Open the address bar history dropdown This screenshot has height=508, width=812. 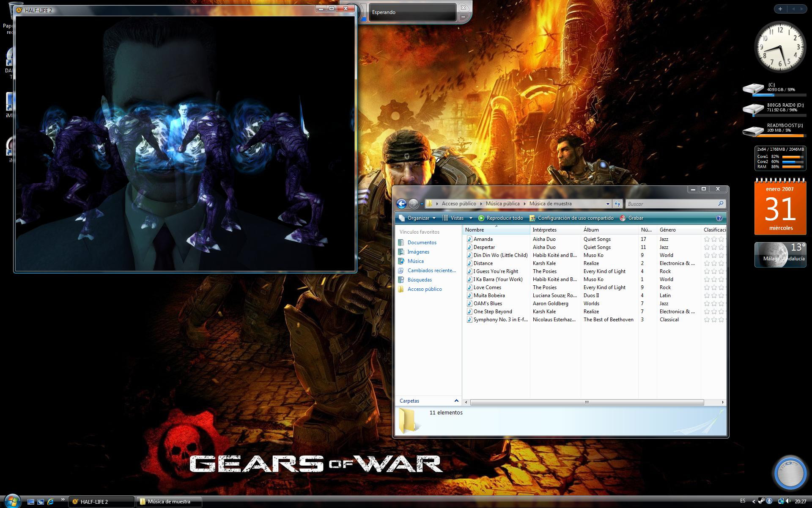tap(608, 204)
